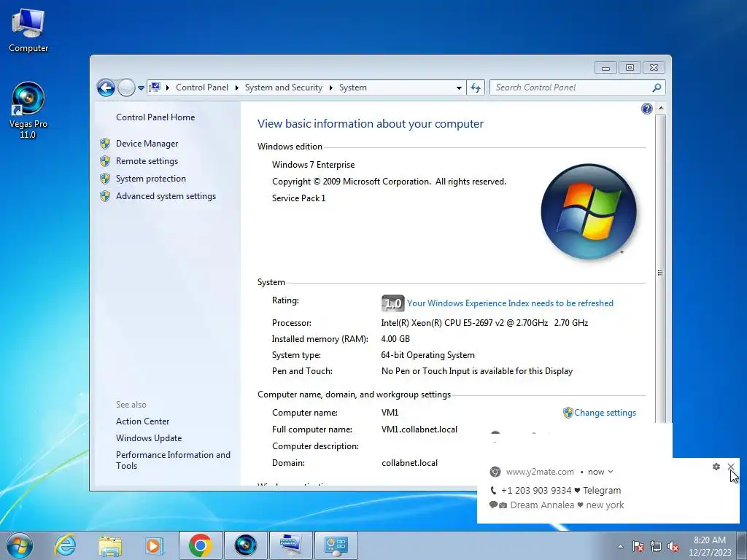747x560 pixels.
Task: Open Help via the question mark icon
Action: point(646,109)
